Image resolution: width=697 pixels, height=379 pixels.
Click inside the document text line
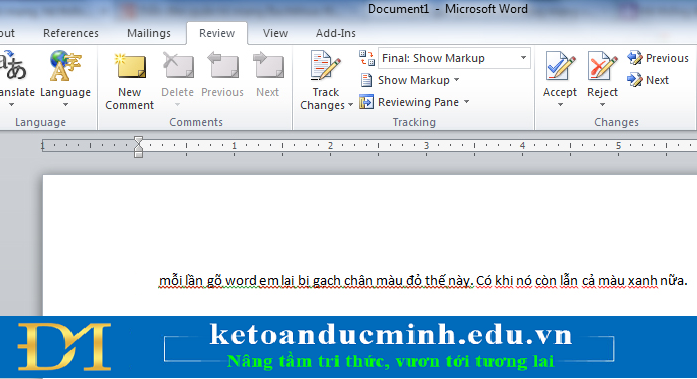pyautogui.click(x=423, y=281)
